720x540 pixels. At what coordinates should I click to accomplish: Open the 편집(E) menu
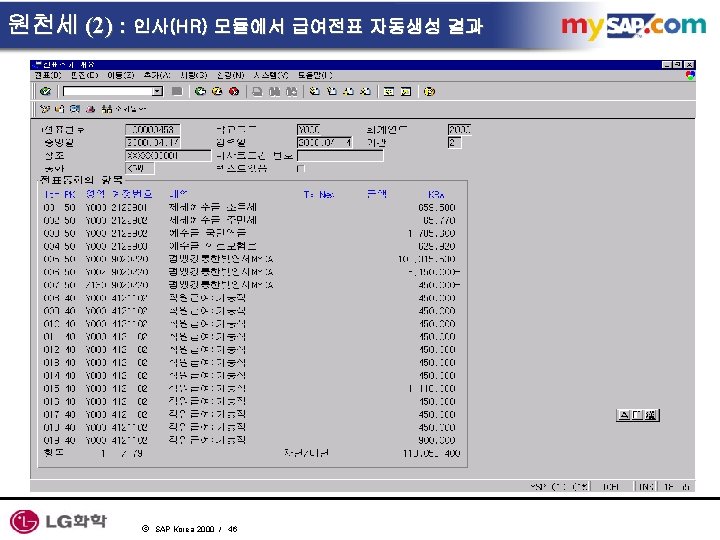[x=84, y=75]
